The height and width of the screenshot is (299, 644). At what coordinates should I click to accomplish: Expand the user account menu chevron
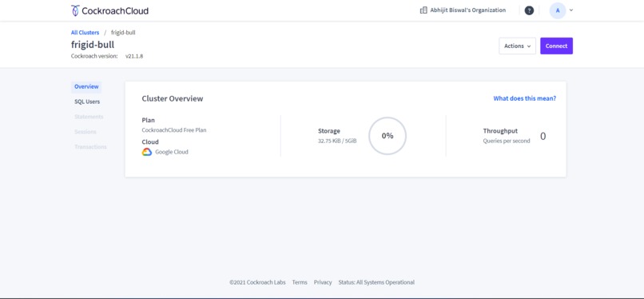click(571, 10)
